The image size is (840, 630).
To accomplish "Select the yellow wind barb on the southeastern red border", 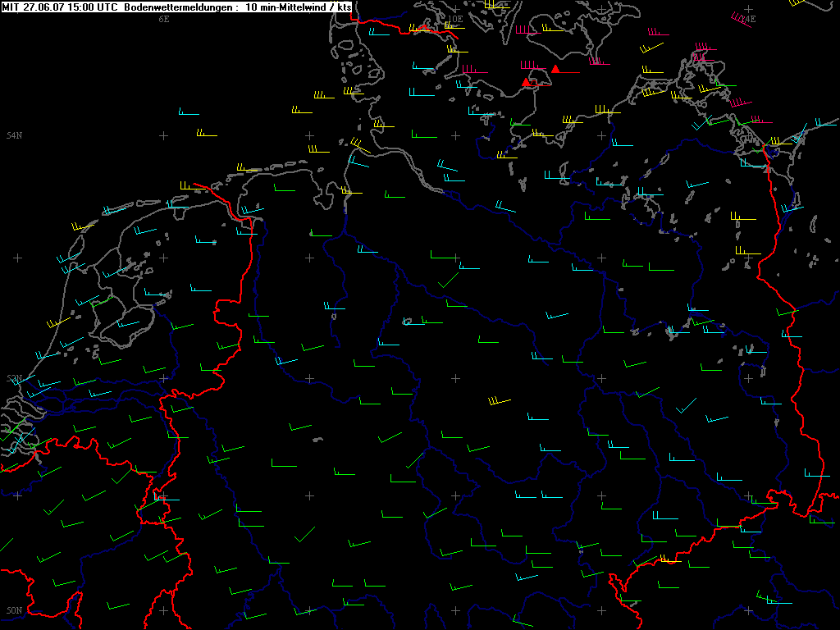I will pyautogui.click(x=668, y=560).
